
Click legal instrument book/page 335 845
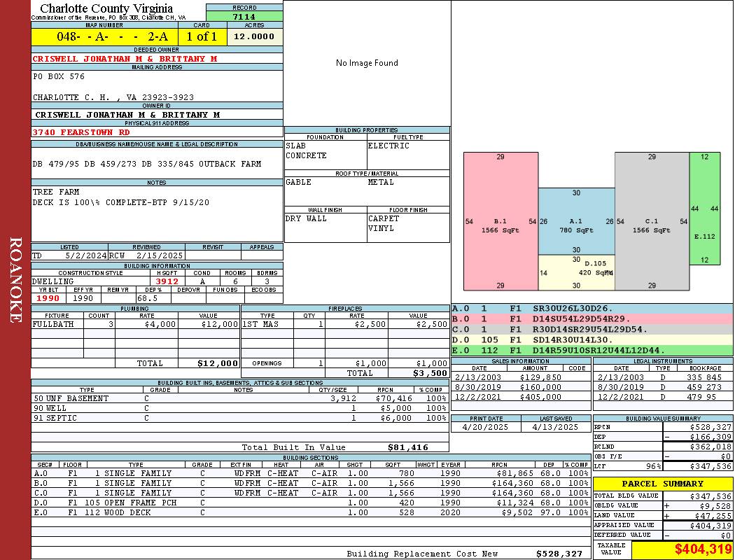[x=704, y=377]
